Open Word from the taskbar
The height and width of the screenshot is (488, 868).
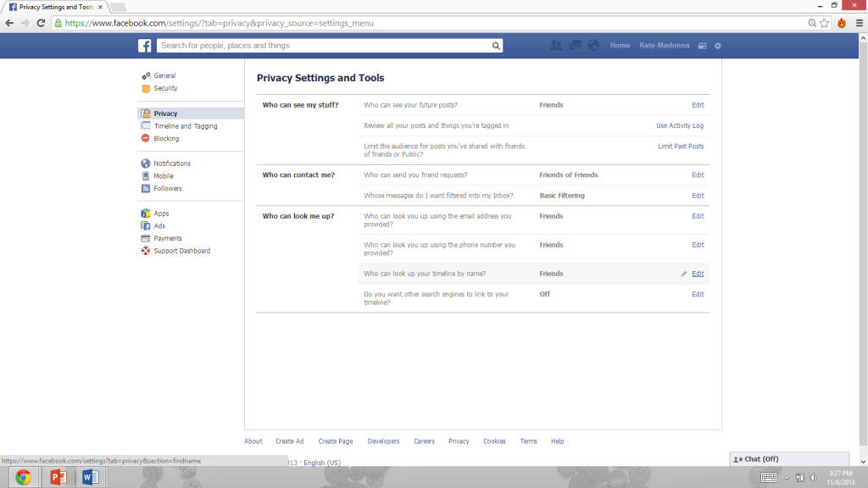pyautogui.click(x=90, y=477)
